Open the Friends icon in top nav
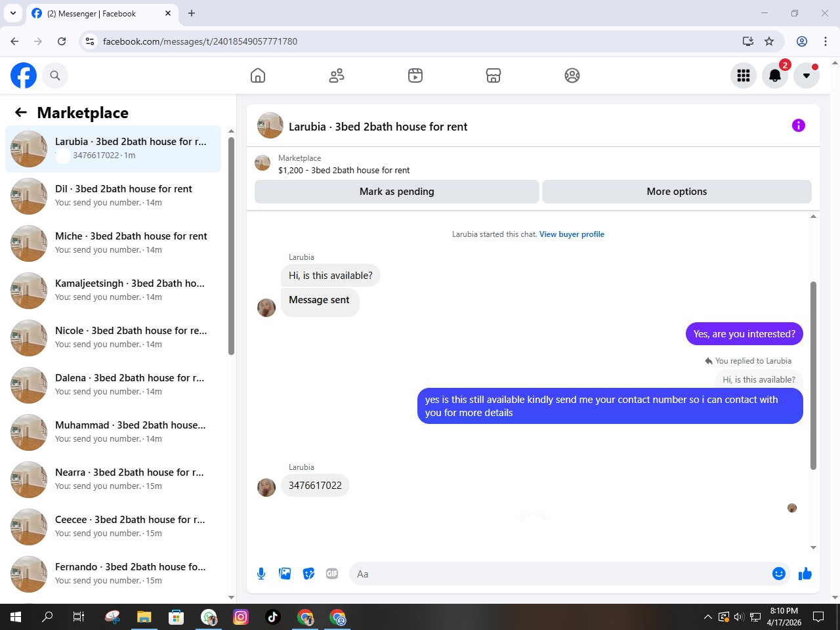Viewport: 840px width, 630px height. point(337,75)
